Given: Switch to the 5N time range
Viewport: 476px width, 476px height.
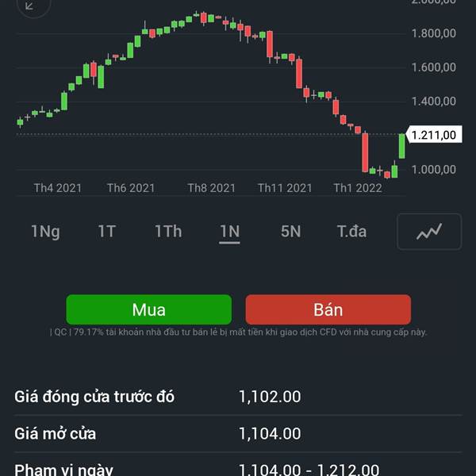Looking at the screenshot, I should 290,232.
